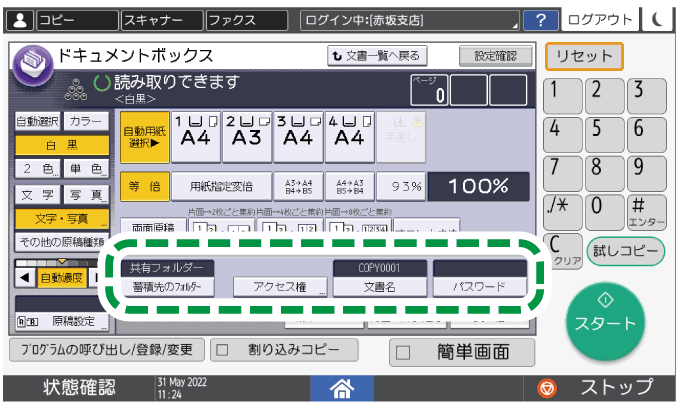Expand 自動用紙選択 paper select

145,137
